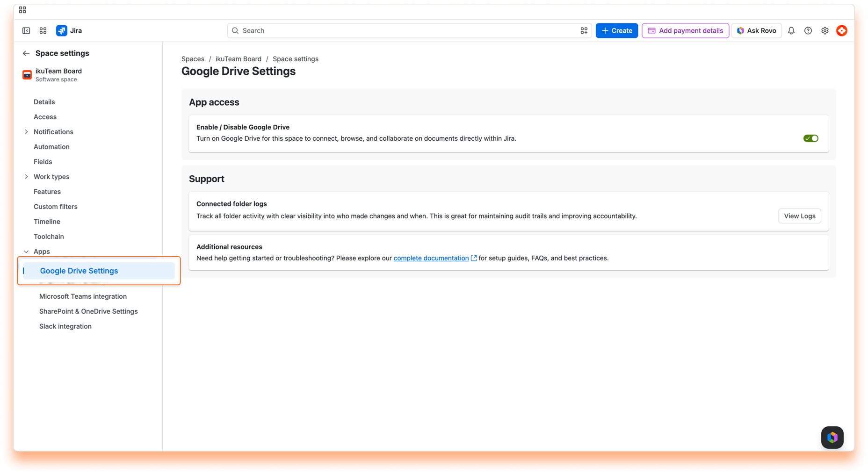Open the notifications bell
This screenshot has width=868, height=474.
coord(791,31)
